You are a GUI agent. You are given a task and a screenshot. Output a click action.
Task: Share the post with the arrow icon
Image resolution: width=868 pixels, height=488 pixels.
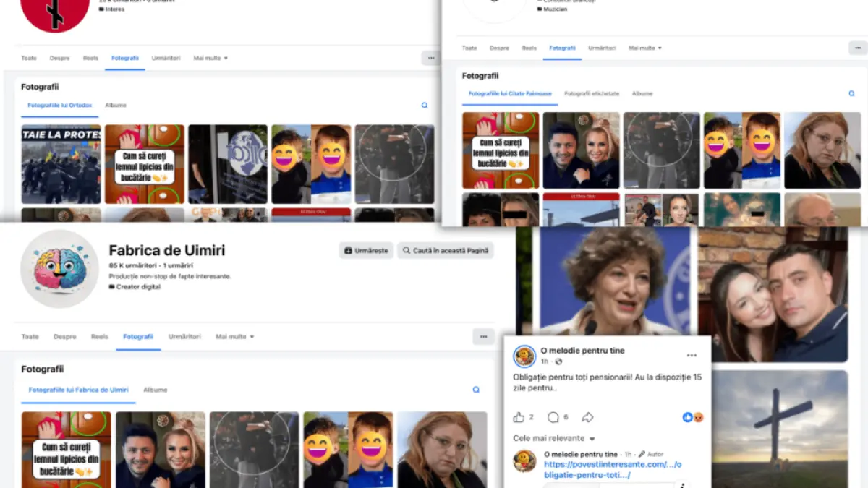click(x=587, y=417)
